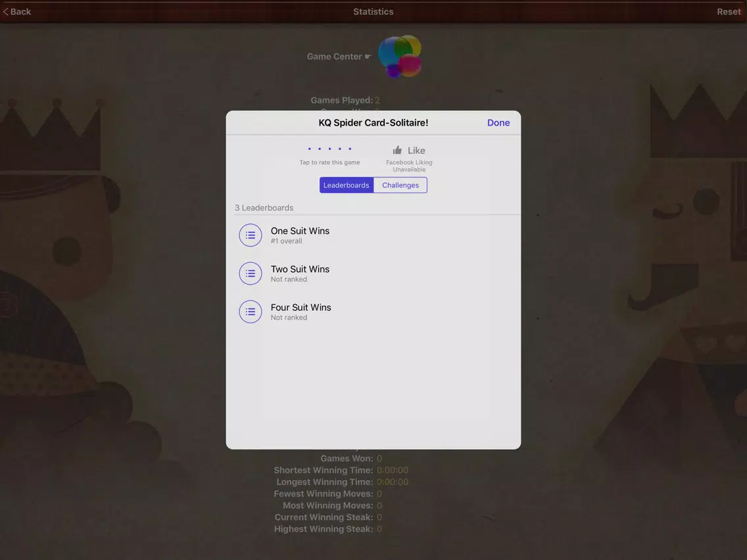
Task: Click 'Not ranked' under Two Suit Wins
Action: (x=289, y=279)
